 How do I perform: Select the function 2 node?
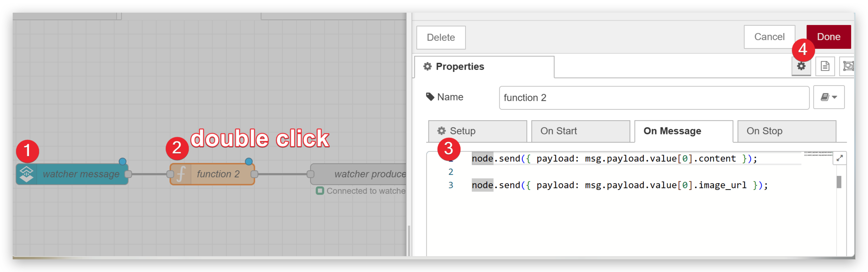click(x=212, y=174)
